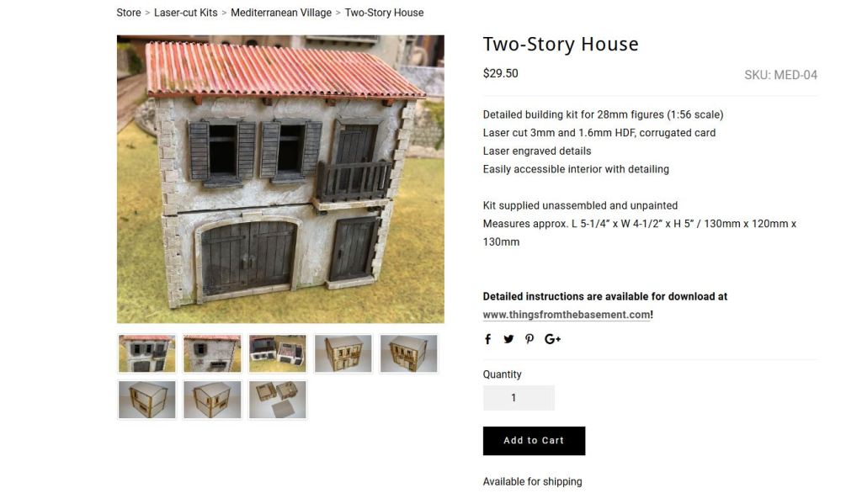Open the thingsfromthebasement.com instructions link
Viewport: 862px width, 504px height.
tap(567, 315)
